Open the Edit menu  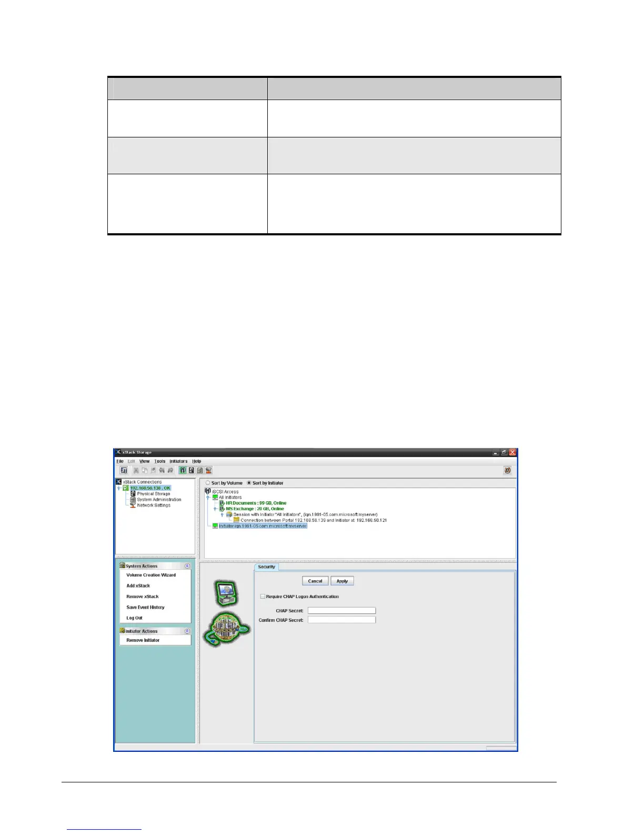(x=132, y=461)
